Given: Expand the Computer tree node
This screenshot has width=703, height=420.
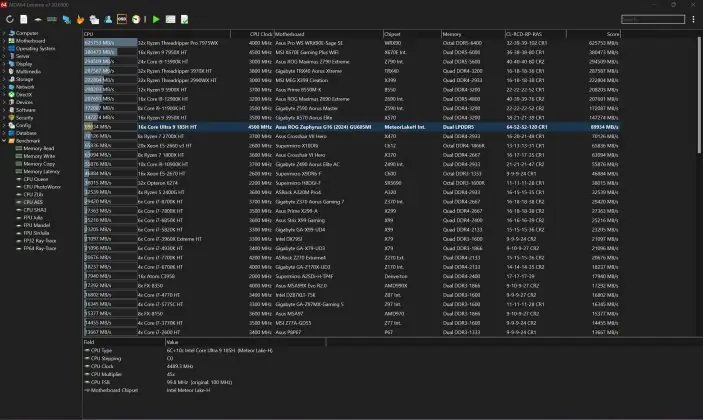Looking at the screenshot, I should tap(4, 33).
